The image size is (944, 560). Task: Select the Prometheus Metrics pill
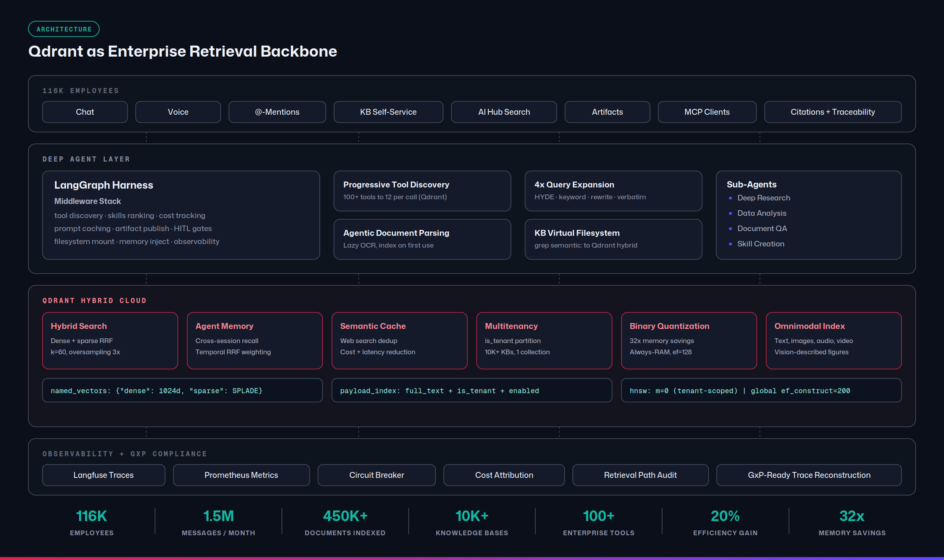point(242,475)
